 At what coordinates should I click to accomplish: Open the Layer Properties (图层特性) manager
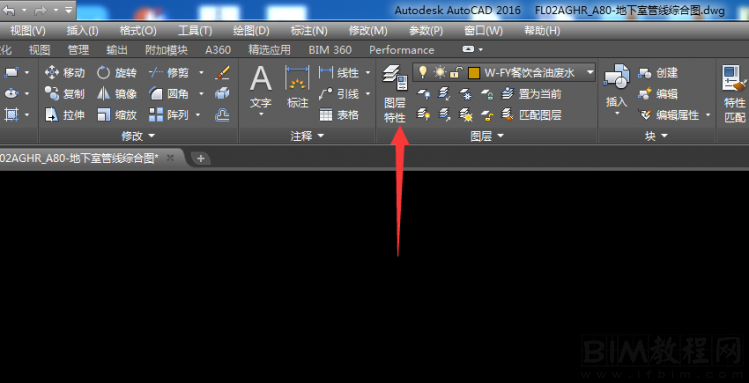(395, 94)
